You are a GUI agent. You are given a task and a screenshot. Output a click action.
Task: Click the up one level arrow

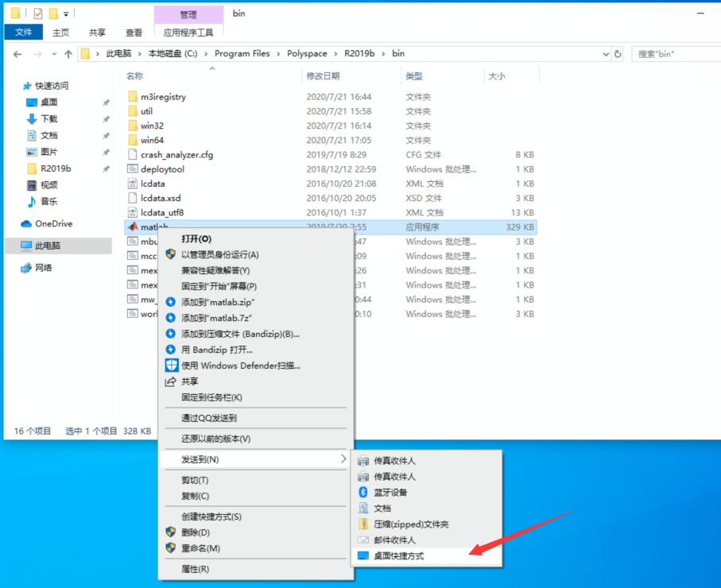tap(68, 54)
